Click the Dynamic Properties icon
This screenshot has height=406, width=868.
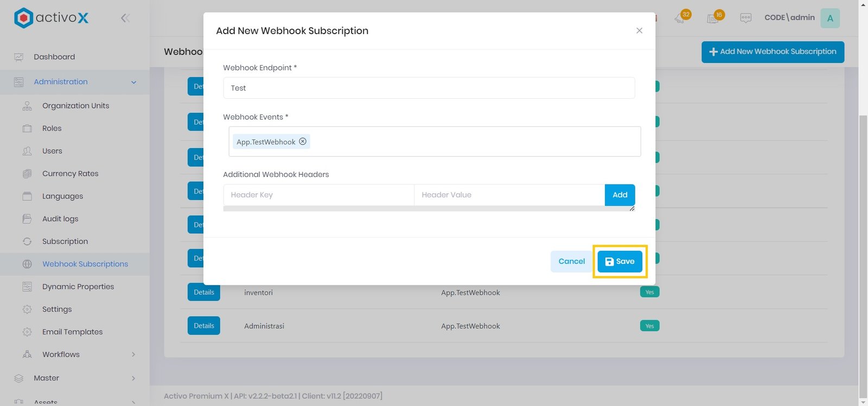(x=27, y=287)
